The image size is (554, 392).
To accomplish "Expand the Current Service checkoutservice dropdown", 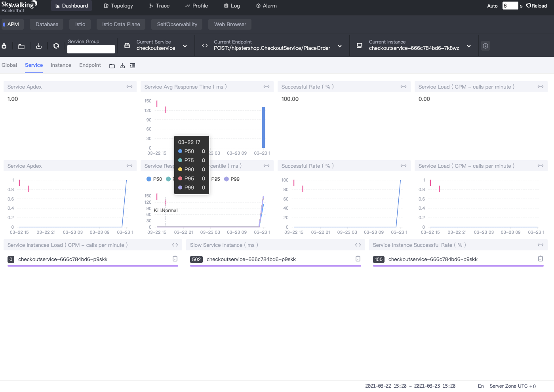I will pos(185,46).
